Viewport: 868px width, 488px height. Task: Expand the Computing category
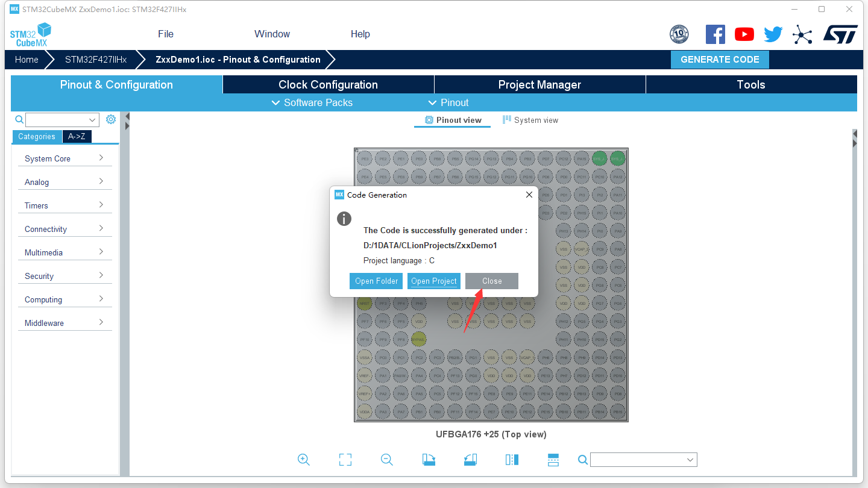pyautogui.click(x=65, y=299)
